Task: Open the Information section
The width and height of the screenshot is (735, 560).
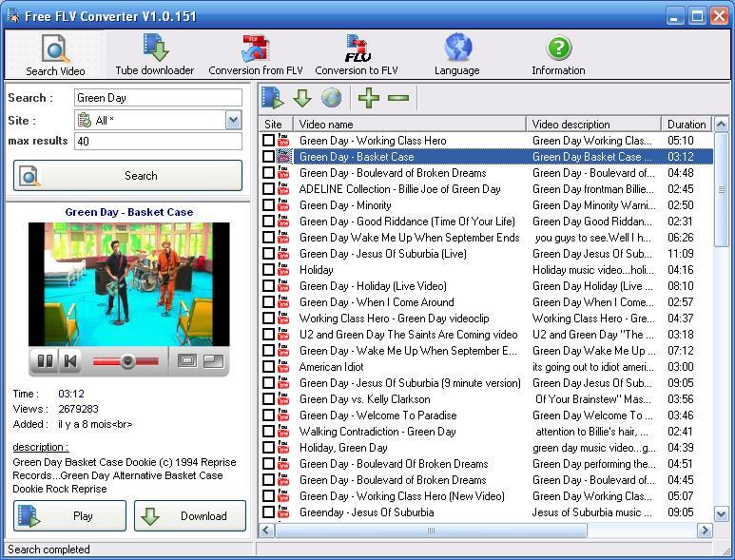Action: pos(558,54)
